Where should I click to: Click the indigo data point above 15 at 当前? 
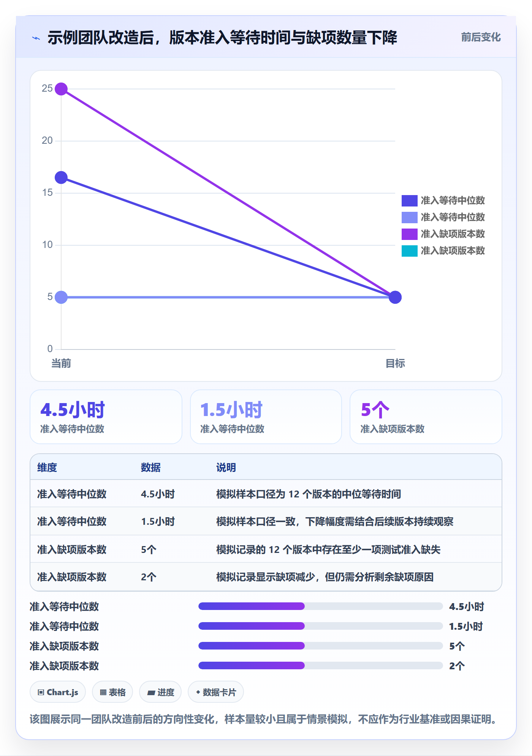click(61, 178)
